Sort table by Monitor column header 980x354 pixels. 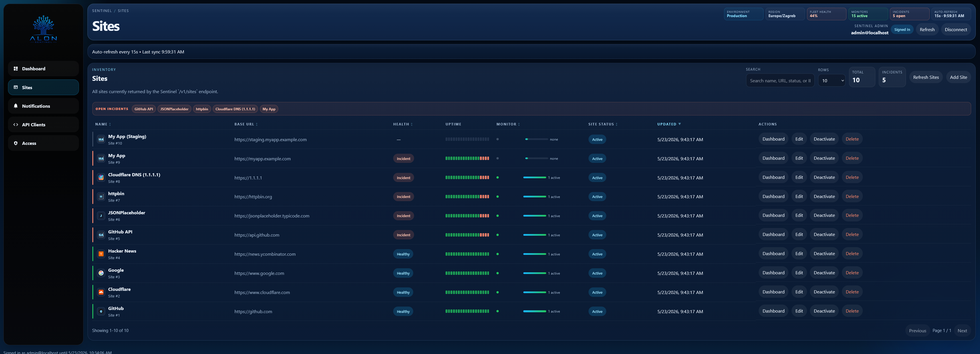508,124
